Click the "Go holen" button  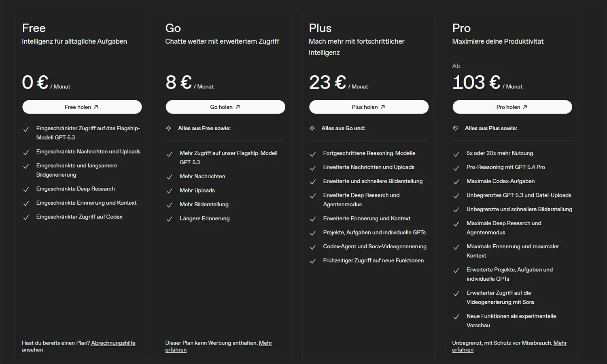pyautogui.click(x=225, y=107)
